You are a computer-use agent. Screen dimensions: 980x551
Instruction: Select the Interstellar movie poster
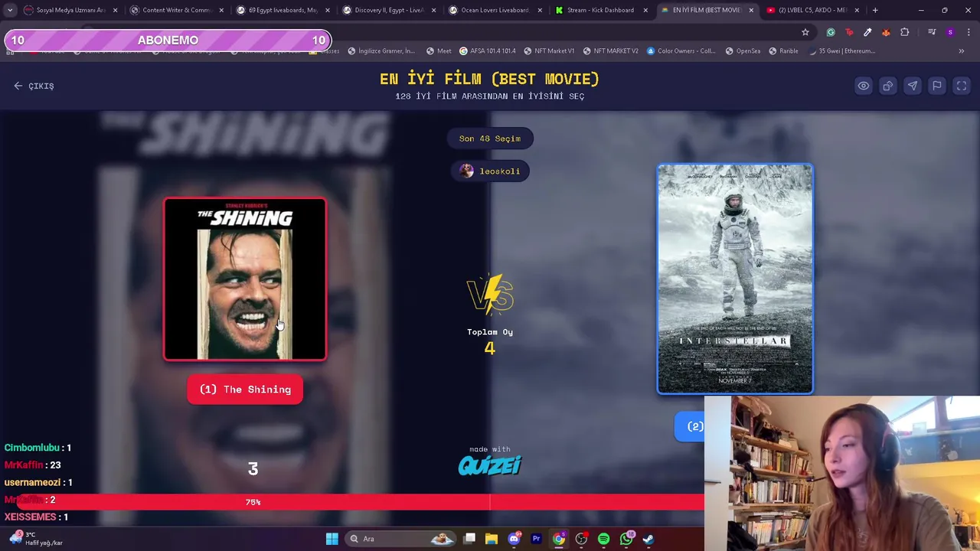[735, 279]
